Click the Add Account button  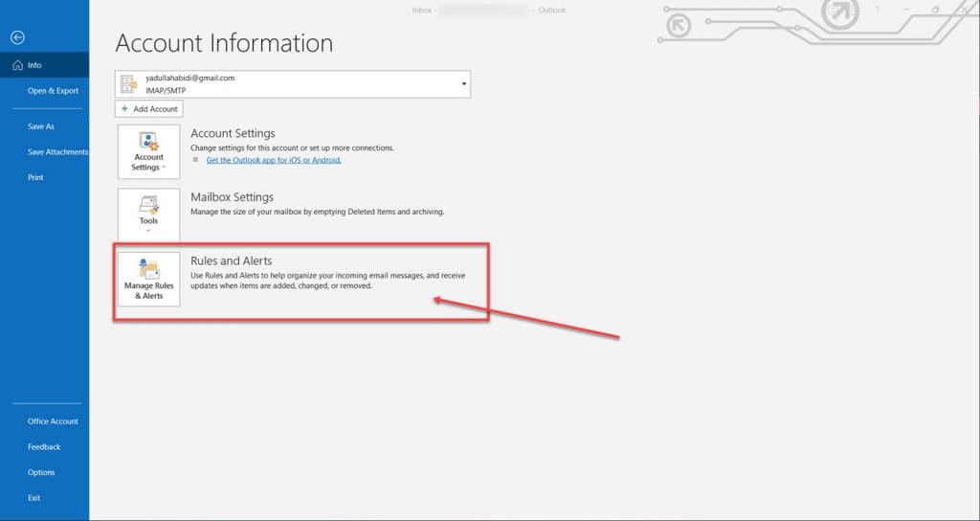coord(148,109)
